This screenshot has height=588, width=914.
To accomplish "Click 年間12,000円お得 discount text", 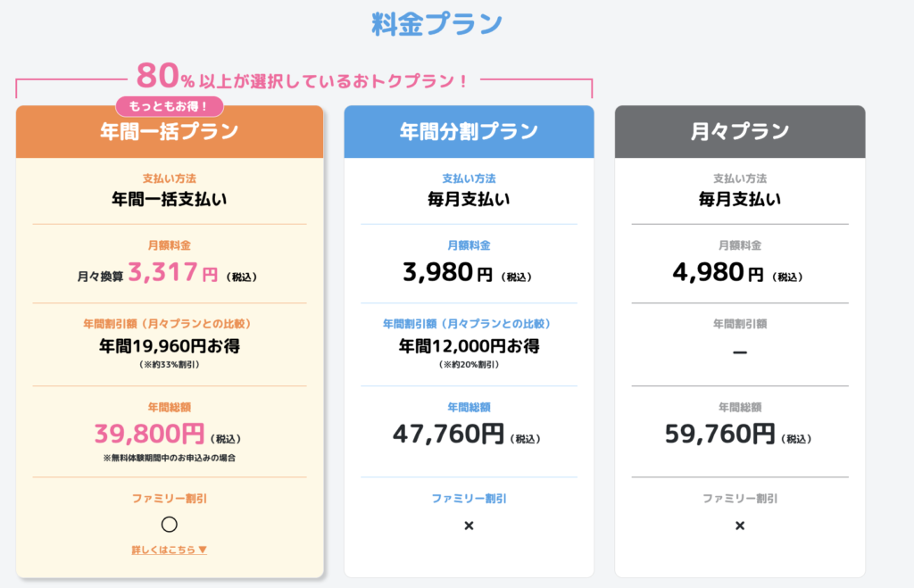I will coord(469,345).
